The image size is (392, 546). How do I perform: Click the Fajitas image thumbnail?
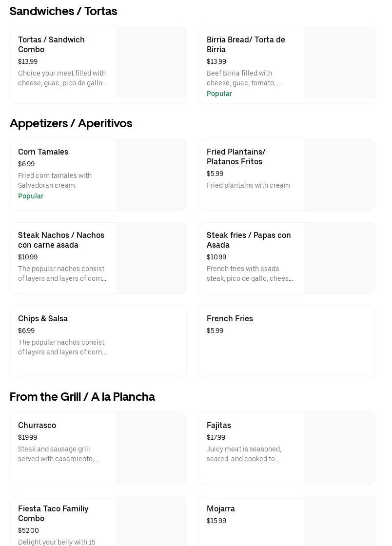coord(340,448)
